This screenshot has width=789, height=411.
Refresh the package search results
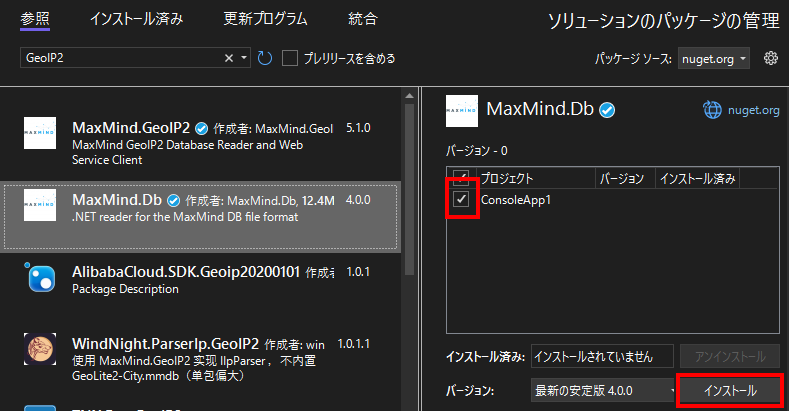[x=265, y=58]
